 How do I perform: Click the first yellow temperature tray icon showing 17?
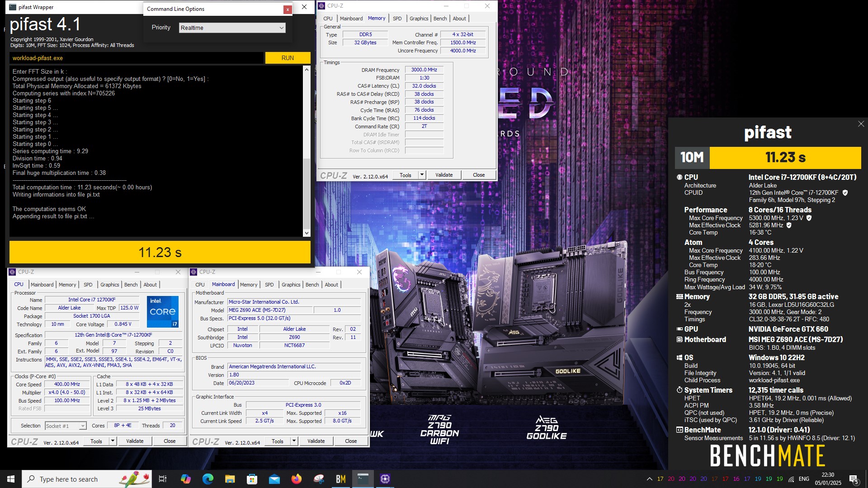660,479
